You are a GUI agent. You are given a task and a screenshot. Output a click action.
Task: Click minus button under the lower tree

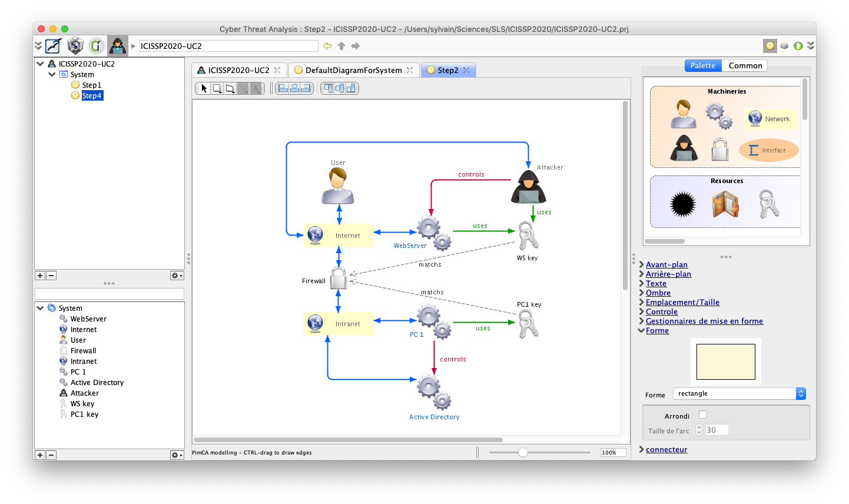click(51, 455)
